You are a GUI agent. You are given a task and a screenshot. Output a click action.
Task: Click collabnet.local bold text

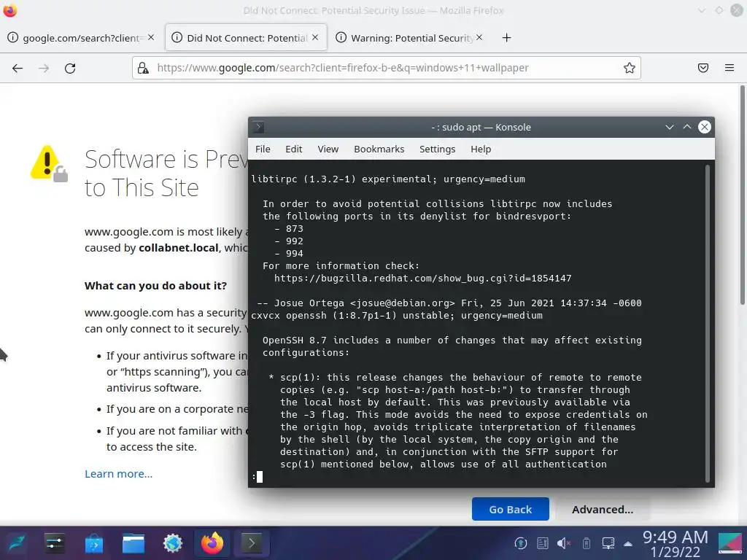pyautogui.click(x=178, y=248)
